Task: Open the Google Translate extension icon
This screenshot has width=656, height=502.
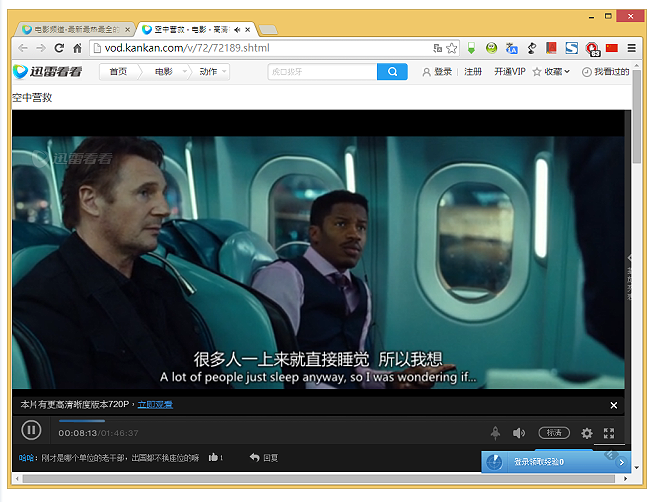Action: [x=511, y=49]
